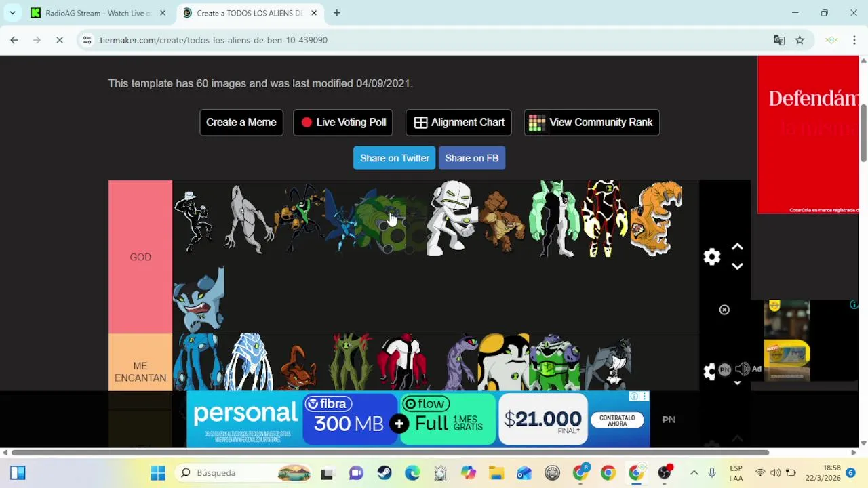The height and width of the screenshot is (488, 868).
Task: Close the RadioAG Stream tab
Action: (x=162, y=13)
